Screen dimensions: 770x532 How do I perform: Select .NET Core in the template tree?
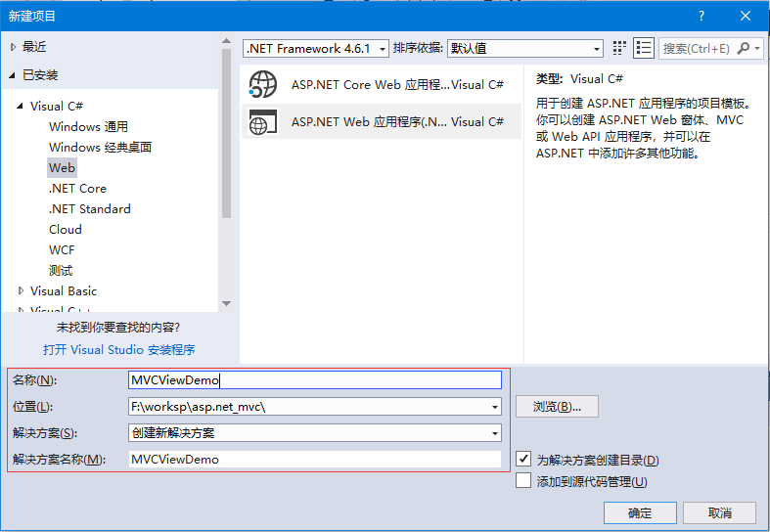pyautogui.click(x=77, y=188)
